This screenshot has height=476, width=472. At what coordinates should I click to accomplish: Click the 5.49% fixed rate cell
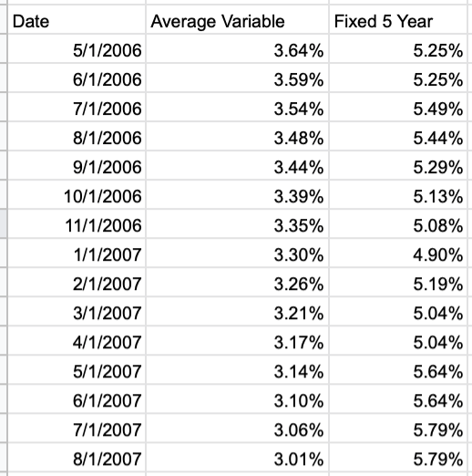[398, 107]
